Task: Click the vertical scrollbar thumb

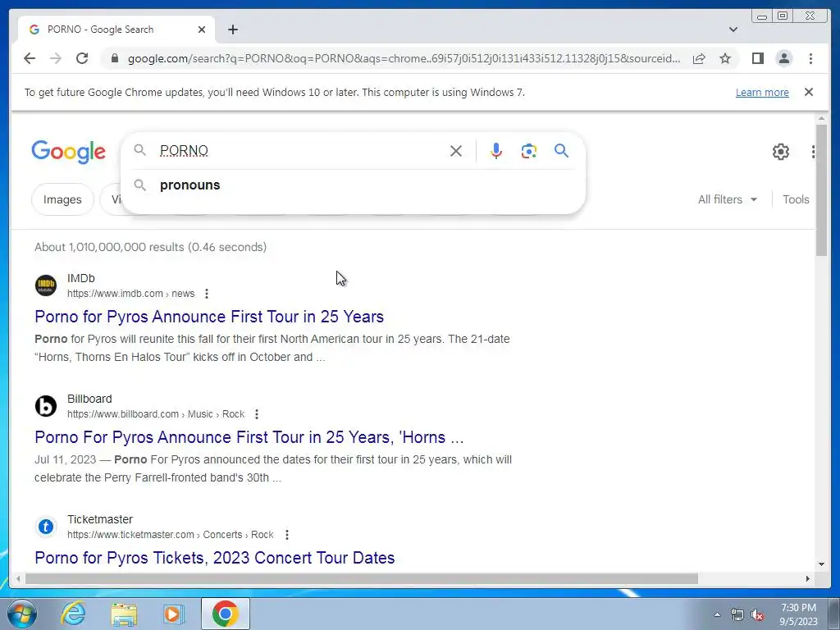Action: click(x=821, y=189)
